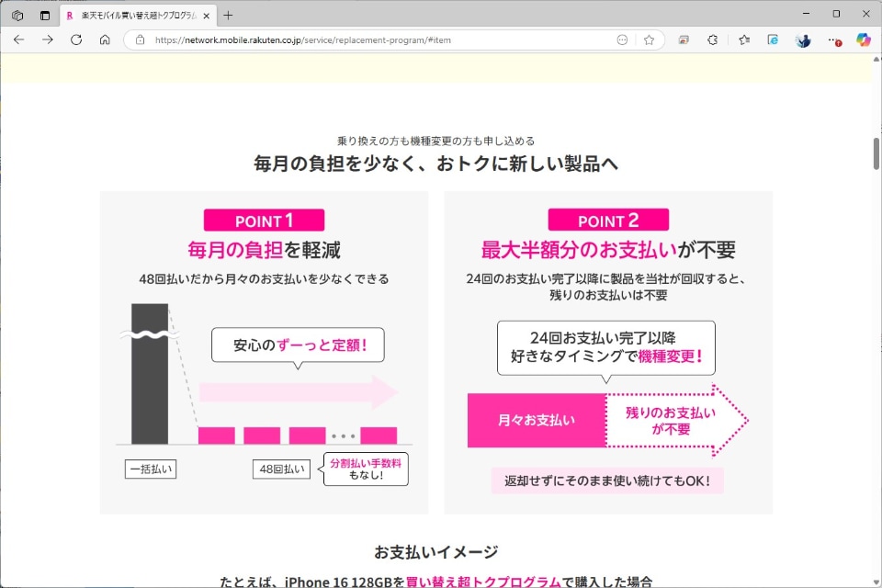Click main heading 毎月の負担を少なく、おトクに新しい製品へ

pyautogui.click(x=435, y=164)
